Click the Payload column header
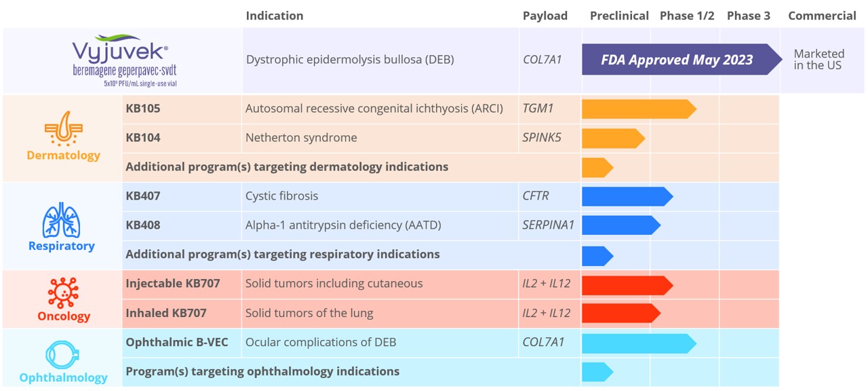The height and width of the screenshot is (391, 868). [x=545, y=16]
